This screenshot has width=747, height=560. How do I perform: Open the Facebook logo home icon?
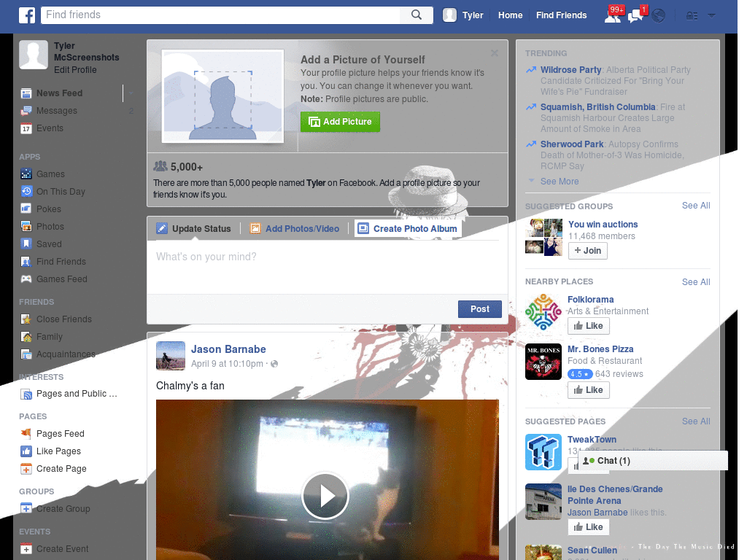point(27,15)
